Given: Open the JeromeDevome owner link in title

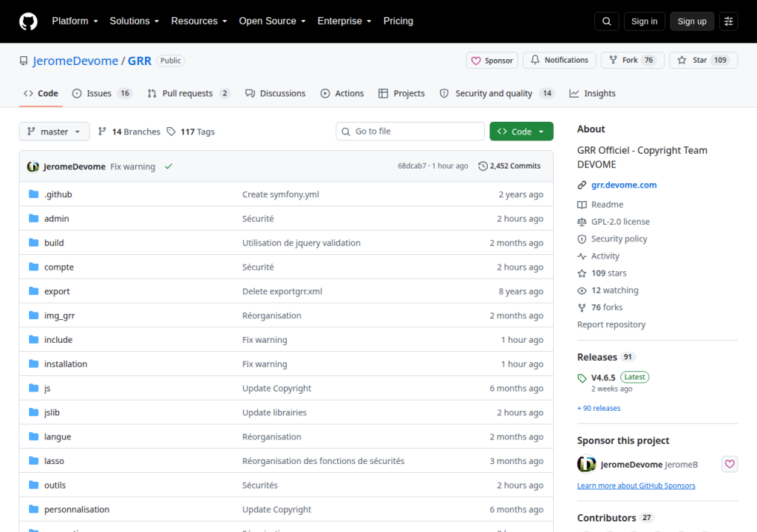Looking at the screenshot, I should pos(75,61).
